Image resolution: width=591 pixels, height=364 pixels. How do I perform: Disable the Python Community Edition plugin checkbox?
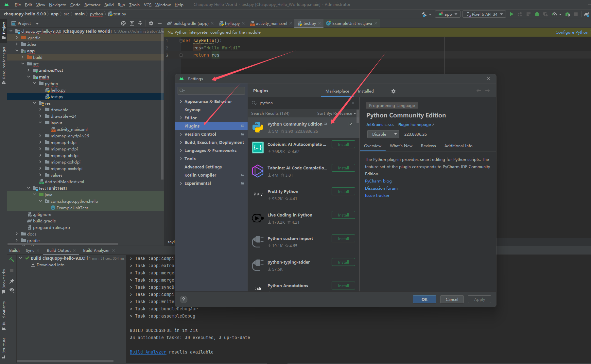[x=351, y=124]
